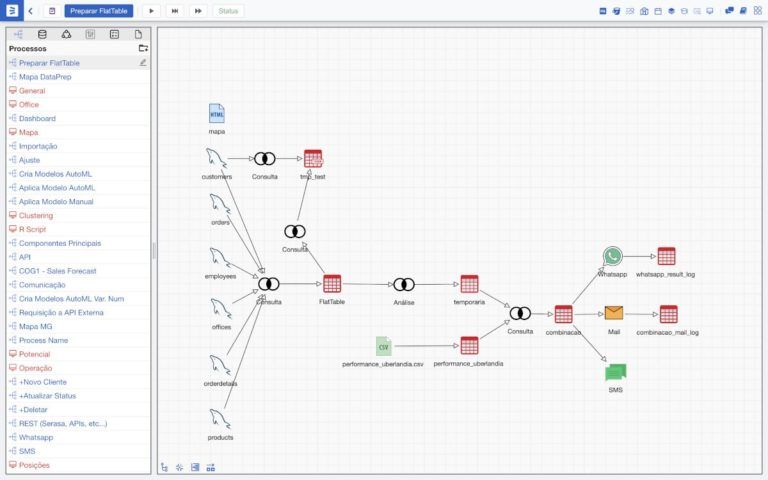This screenshot has height=480, width=768.
Task: Select the Whatsapp sender node
Action: click(x=612, y=256)
